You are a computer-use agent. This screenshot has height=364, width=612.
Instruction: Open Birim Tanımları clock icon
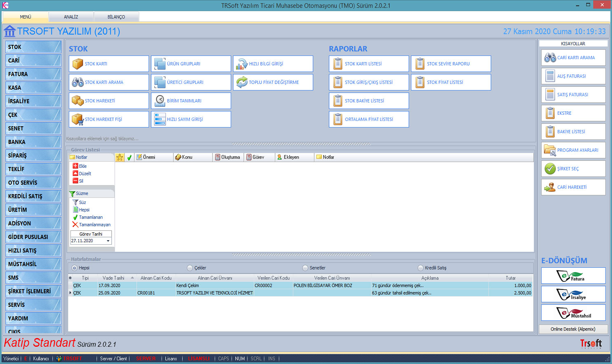[x=160, y=101]
